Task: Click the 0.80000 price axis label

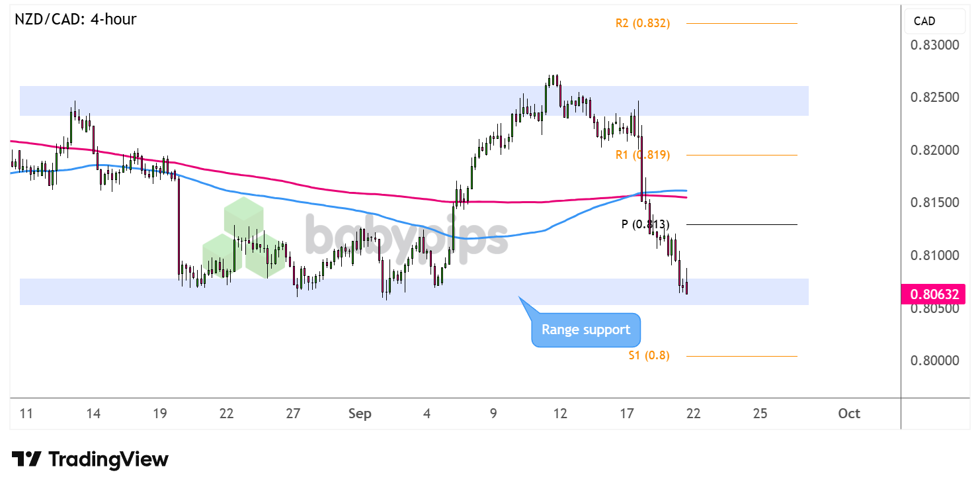Action: point(934,361)
